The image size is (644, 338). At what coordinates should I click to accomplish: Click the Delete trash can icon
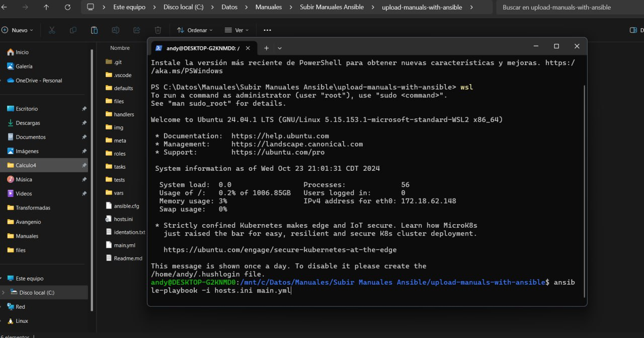point(158,30)
